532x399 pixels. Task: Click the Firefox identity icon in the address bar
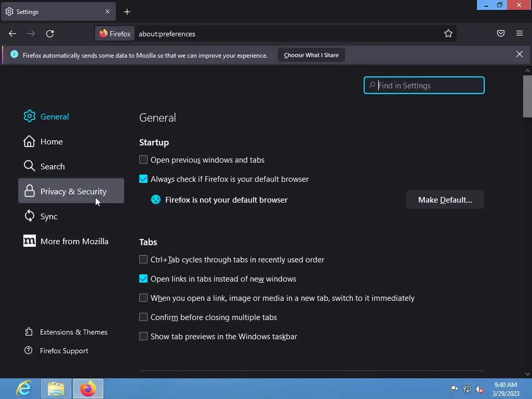tap(103, 33)
